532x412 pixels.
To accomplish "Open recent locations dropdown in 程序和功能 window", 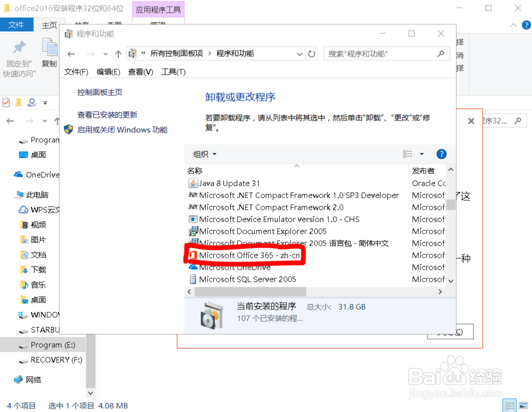I will coord(105,54).
